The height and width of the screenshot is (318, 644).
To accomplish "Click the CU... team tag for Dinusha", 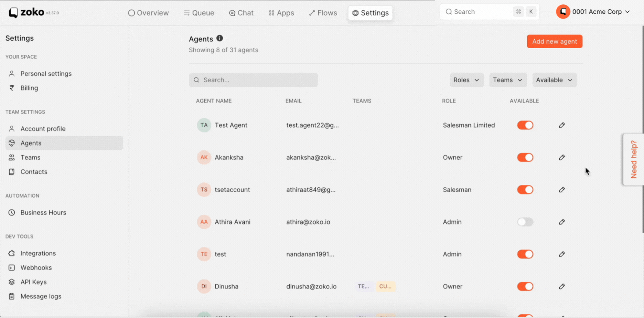I will pos(385,286).
